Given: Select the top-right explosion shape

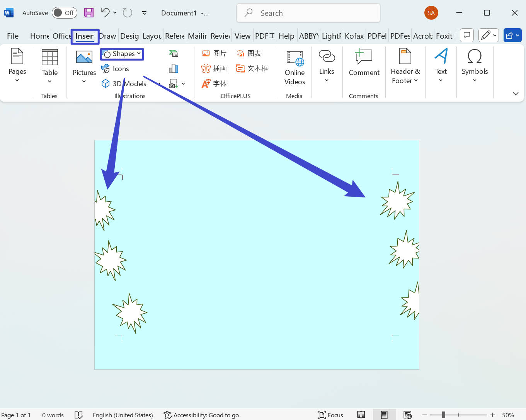Looking at the screenshot, I should point(397,201).
